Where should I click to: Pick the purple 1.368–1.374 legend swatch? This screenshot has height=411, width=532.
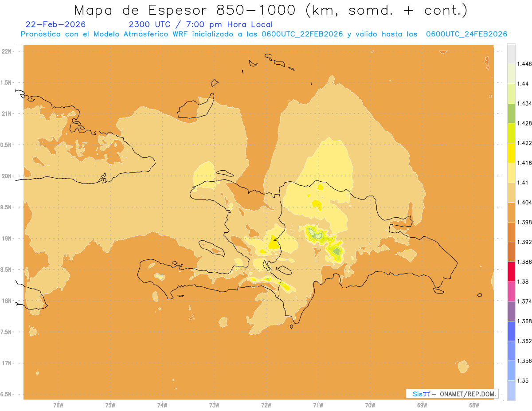click(511, 311)
